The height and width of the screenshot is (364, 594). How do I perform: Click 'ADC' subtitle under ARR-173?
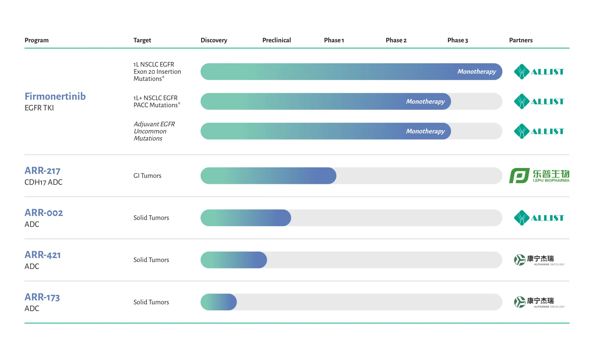32,309
